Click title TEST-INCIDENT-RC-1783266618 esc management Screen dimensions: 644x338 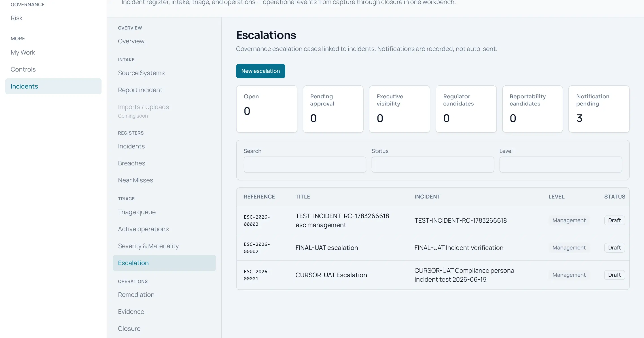coord(342,220)
